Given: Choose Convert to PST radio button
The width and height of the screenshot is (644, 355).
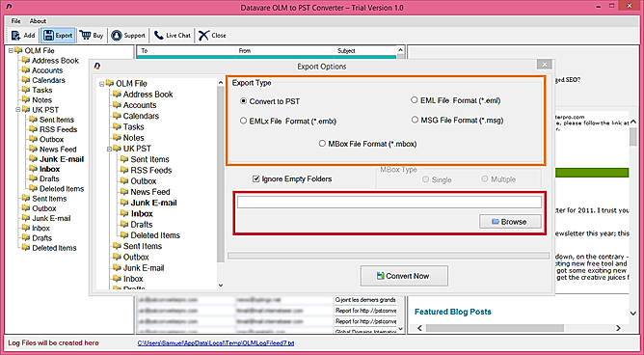Looking at the screenshot, I should pyautogui.click(x=244, y=101).
